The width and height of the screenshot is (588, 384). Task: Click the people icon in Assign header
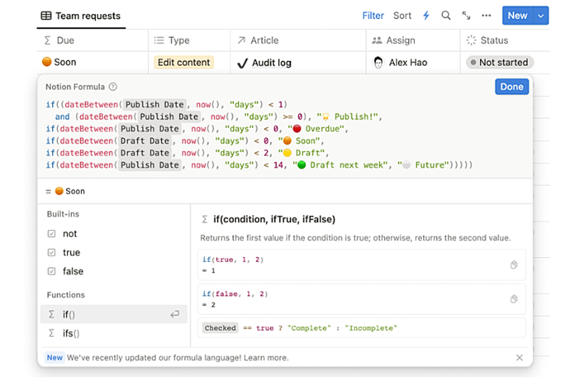(x=377, y=40)
